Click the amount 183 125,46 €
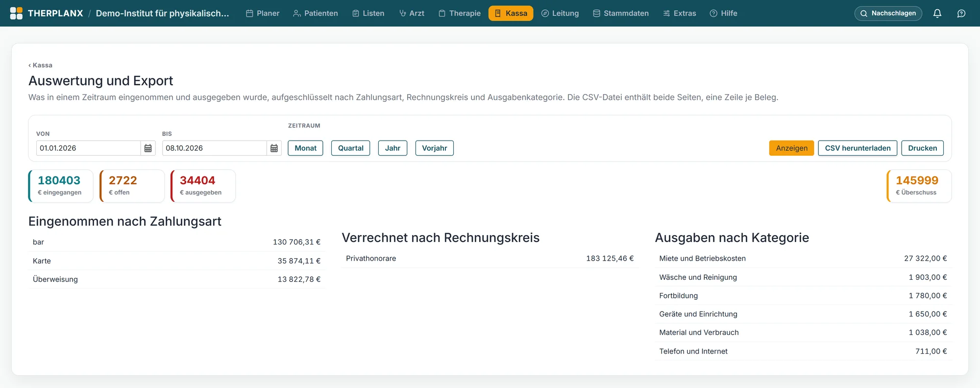Image resolution: width=980 pixels, height=388 pixels. (610, 258)
